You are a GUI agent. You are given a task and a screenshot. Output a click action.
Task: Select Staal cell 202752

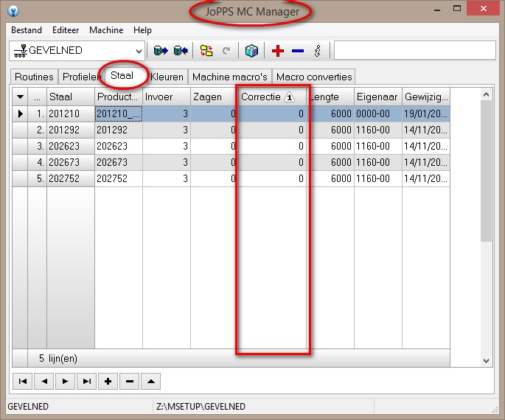point(71,178)
